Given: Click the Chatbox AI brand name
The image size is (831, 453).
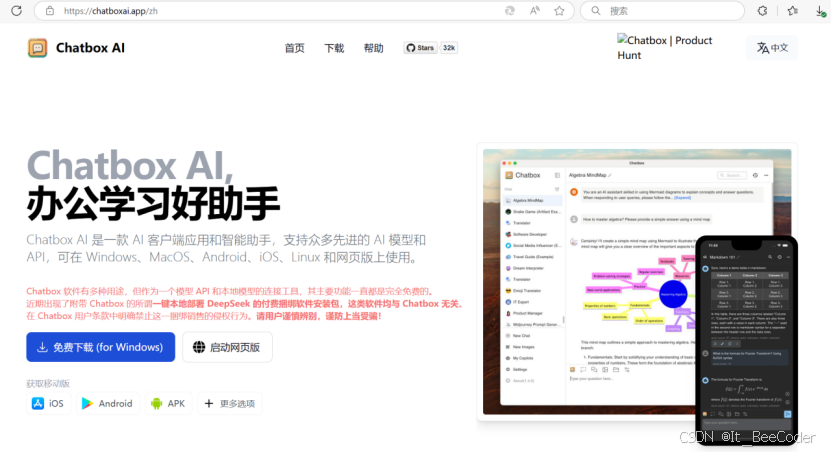Looking at the screenshot, I should pyautogui.click(x=90, y=48).
